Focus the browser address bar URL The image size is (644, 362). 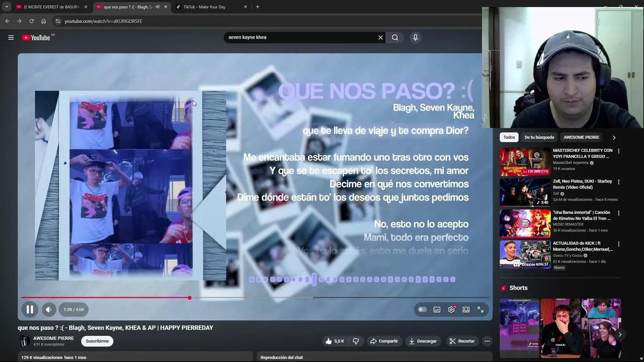tap(103, 21)
